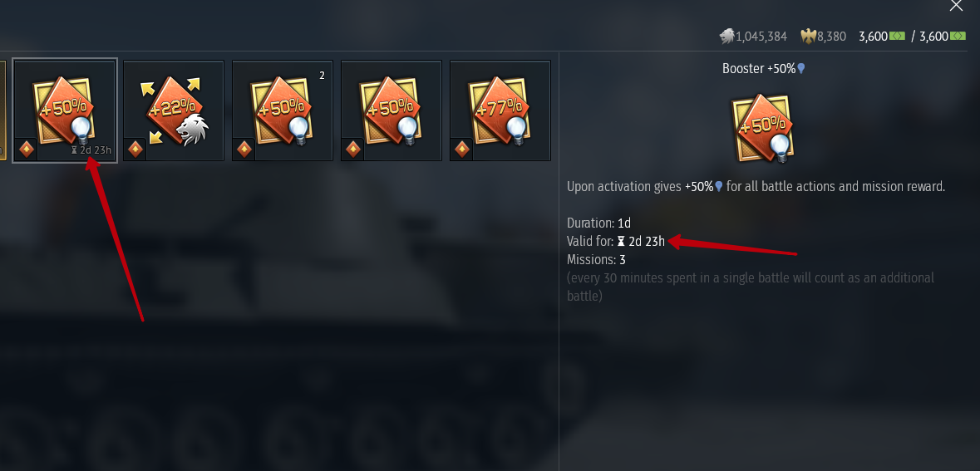This screenshot has height=471, width=980.
Task: Click the quantity 2 badge on booster card
Action: [322, 76]
